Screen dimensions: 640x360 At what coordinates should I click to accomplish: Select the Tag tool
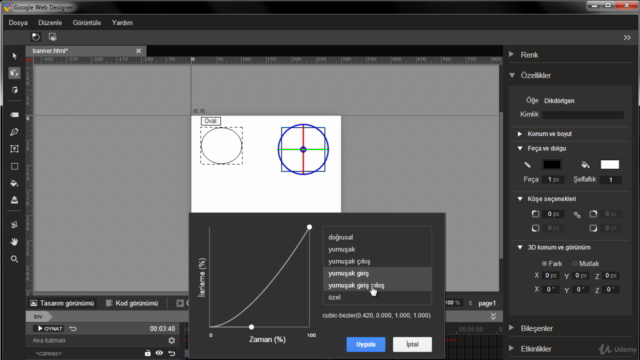click(x=15, y=115)
